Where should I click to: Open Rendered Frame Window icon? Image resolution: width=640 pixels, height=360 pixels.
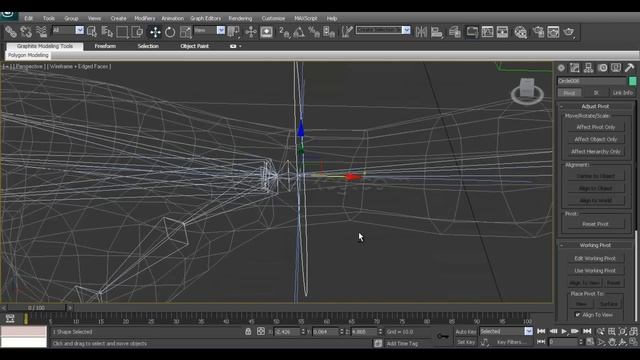click(x=553, y=32)
